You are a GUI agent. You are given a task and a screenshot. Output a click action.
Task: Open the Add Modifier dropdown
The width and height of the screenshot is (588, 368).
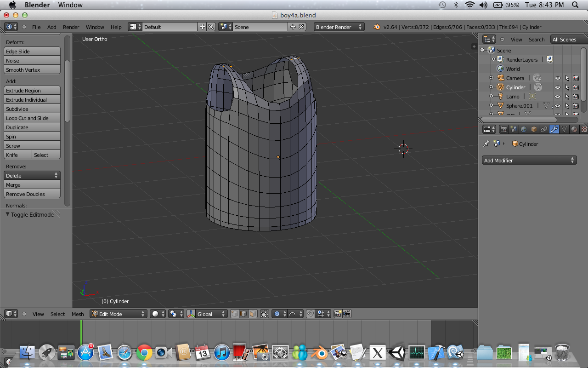coord(528,161)
